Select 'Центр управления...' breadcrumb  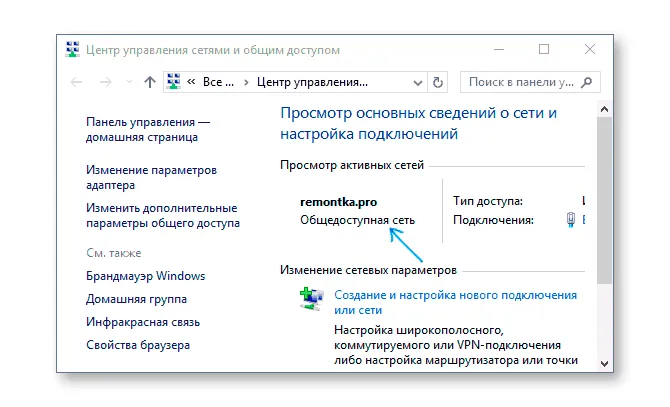[312, 82]
